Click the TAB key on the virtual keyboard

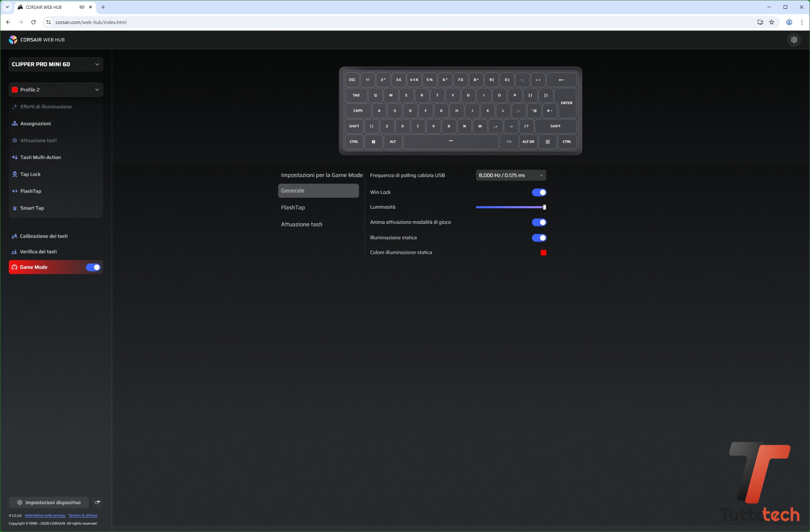tap(356, 95)
